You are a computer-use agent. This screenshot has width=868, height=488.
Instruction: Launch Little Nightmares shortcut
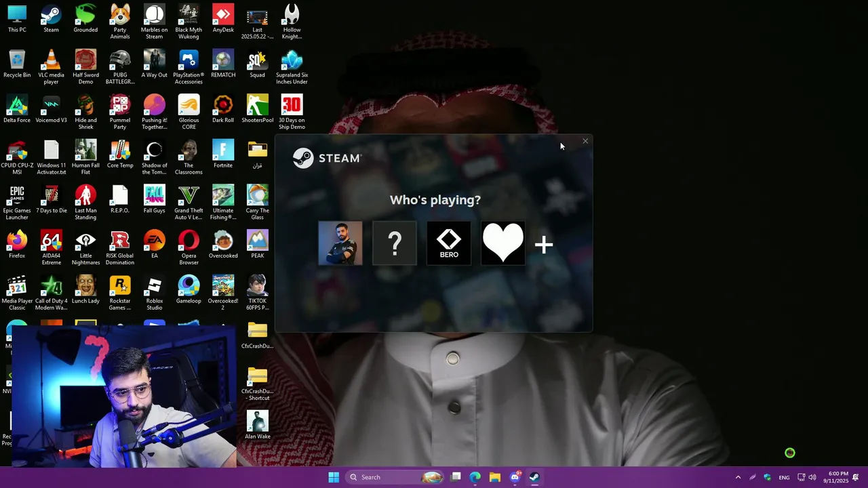point(85,247)
